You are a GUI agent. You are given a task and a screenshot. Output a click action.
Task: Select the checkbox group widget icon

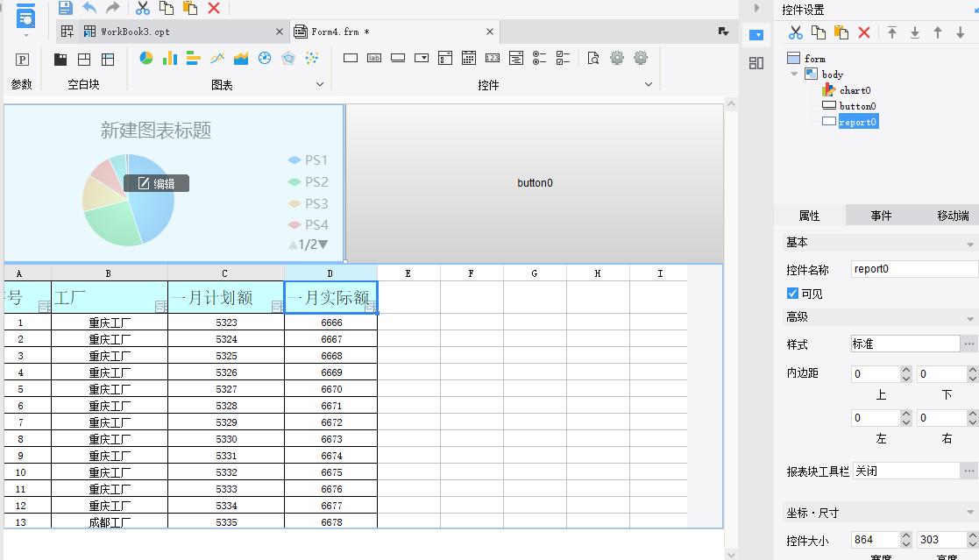(x=564, y=58)
